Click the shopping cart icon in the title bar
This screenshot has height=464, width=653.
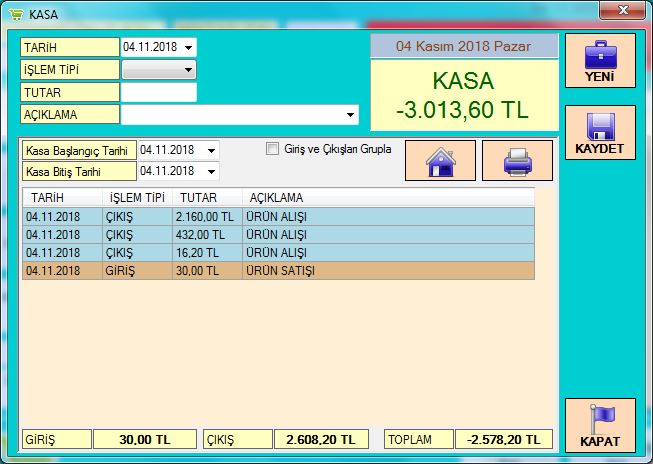pyautogui.click(x=16, y=15)
